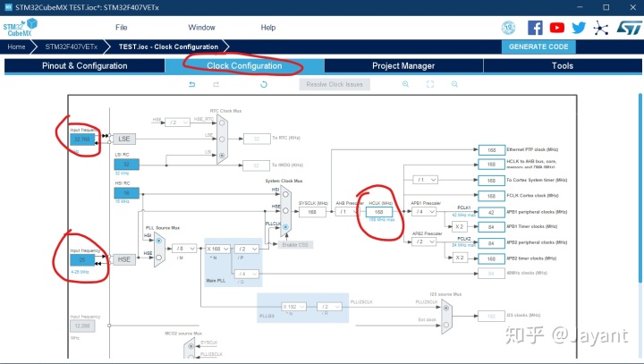Open the HSE_RTC /2 divider dropdown
Screen dimensions: 644x364
(x=177, y=123)
